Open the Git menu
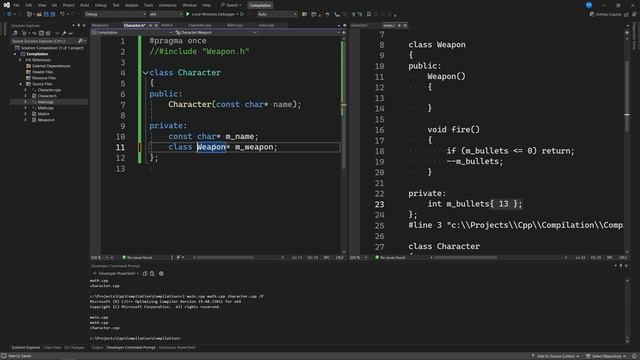The height and width of the screenshot is (360, 640). point(54,5)
